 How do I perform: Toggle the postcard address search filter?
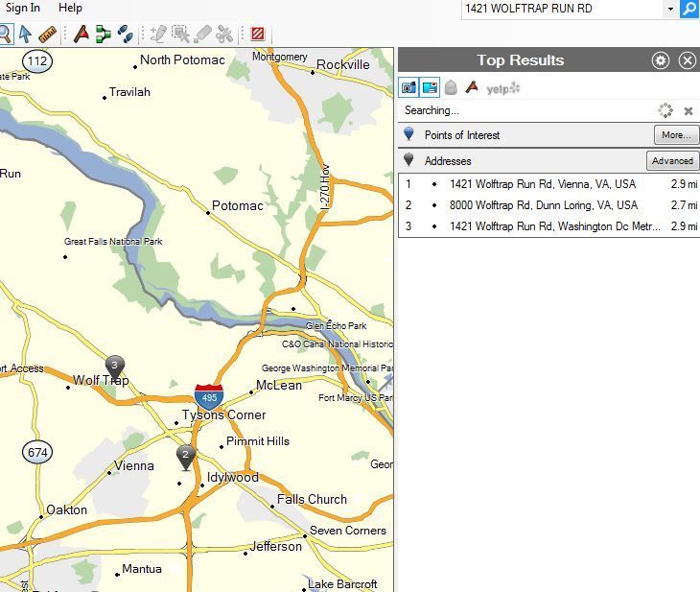(x=430, y=87)
